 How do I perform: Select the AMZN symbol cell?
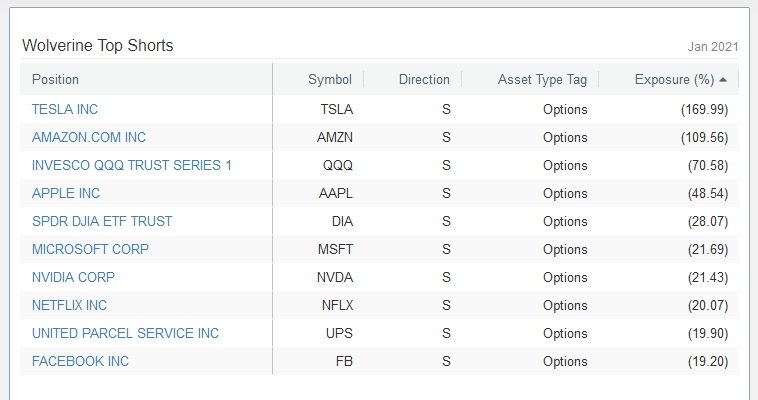[x=335, y=137]
